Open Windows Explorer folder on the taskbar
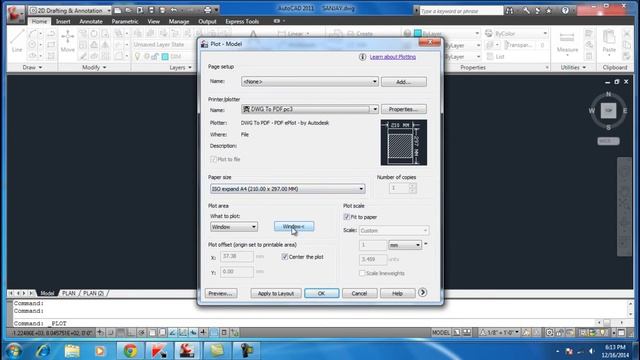Image resolution: width=640 pixels, height=360 pixels. 72,351
